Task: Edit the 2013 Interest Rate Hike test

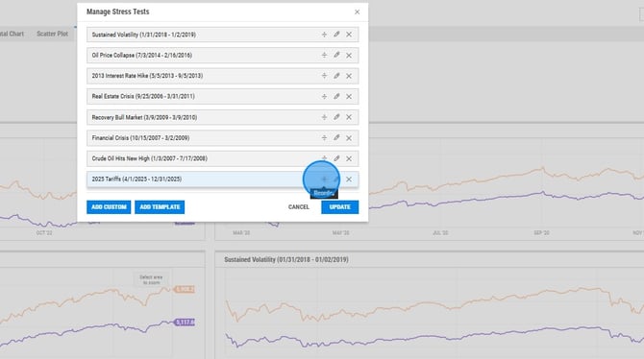Action: click(336, 76)
